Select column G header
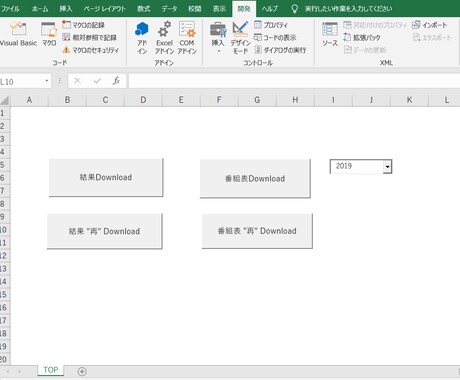This screenshot has height=380, width=460. pyautogui.click(x=257, y=100)
